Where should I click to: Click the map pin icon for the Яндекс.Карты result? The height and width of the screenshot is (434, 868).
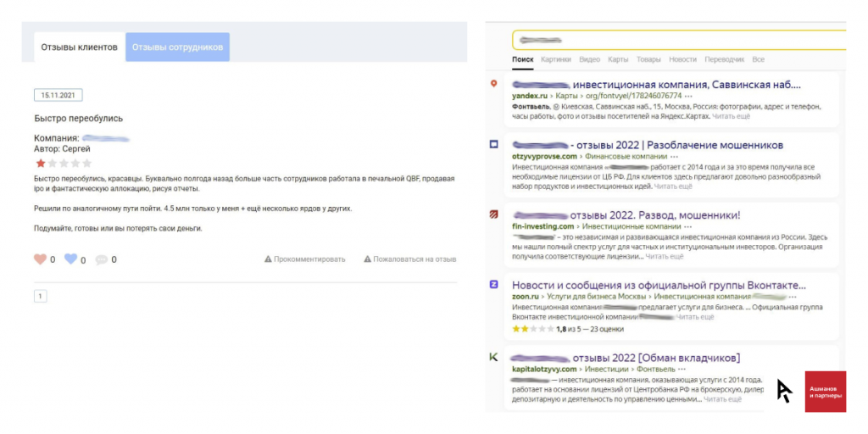494,84
